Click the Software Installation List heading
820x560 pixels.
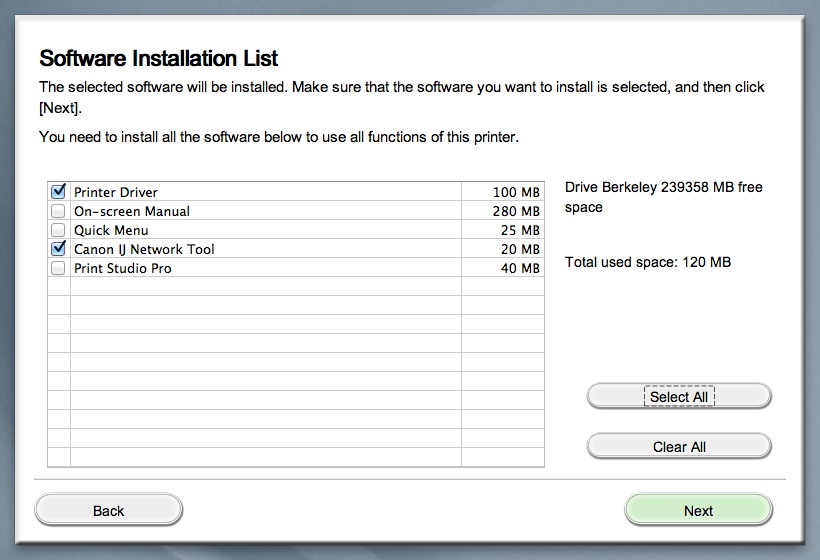pos(158,58)
